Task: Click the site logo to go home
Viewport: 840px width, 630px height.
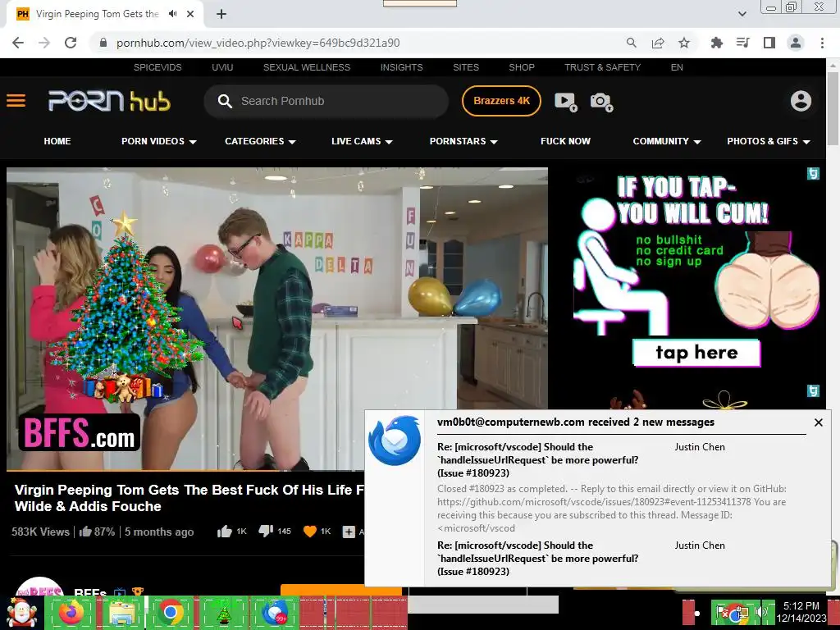Action: tap(109, 101)
